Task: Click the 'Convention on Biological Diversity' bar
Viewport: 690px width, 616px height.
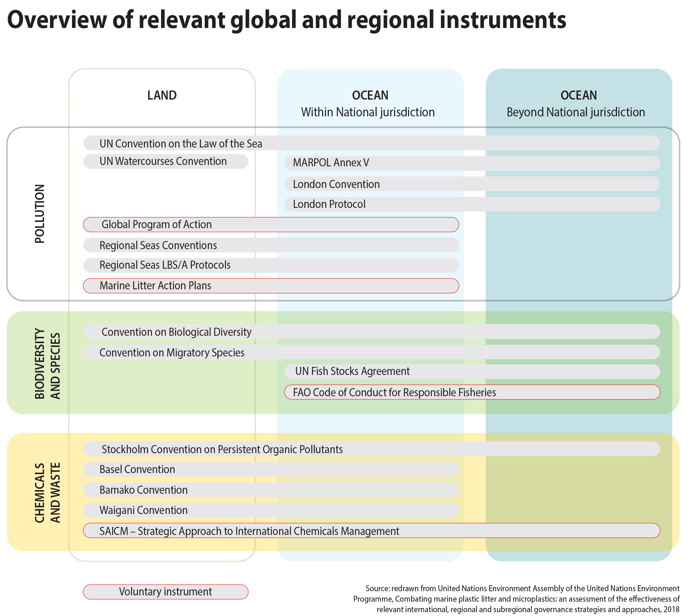Action: point(371,332)
